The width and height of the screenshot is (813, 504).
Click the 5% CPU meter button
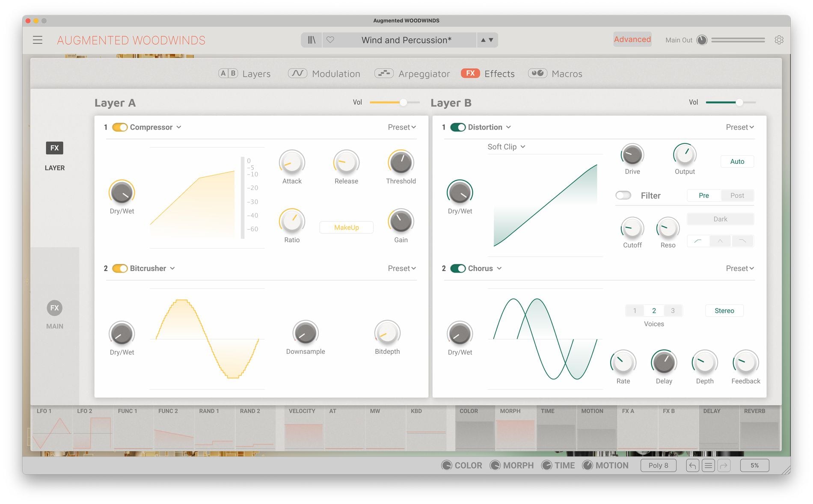click(754, 465)
